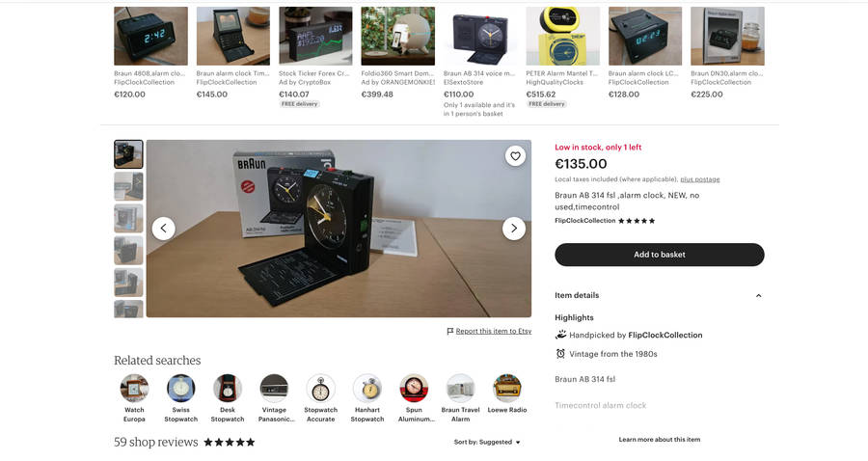868x461 pixels.
Task: Open the Report this item to Etsy link
Action: pos(493,331)
